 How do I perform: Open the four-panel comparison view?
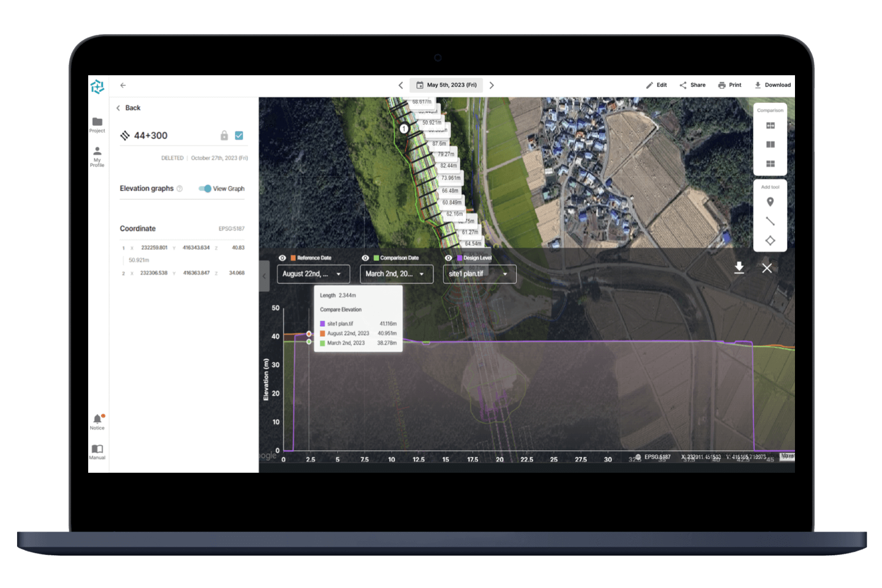click(770, 165)
